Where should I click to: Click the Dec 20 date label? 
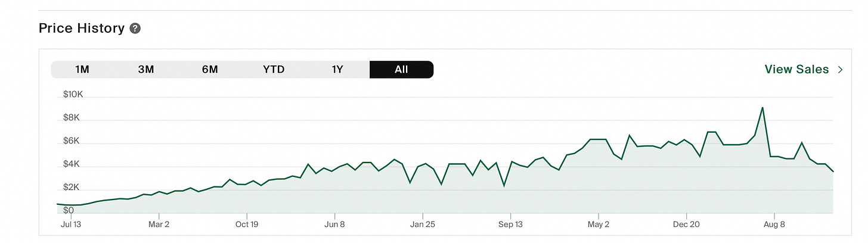[686, 225]
